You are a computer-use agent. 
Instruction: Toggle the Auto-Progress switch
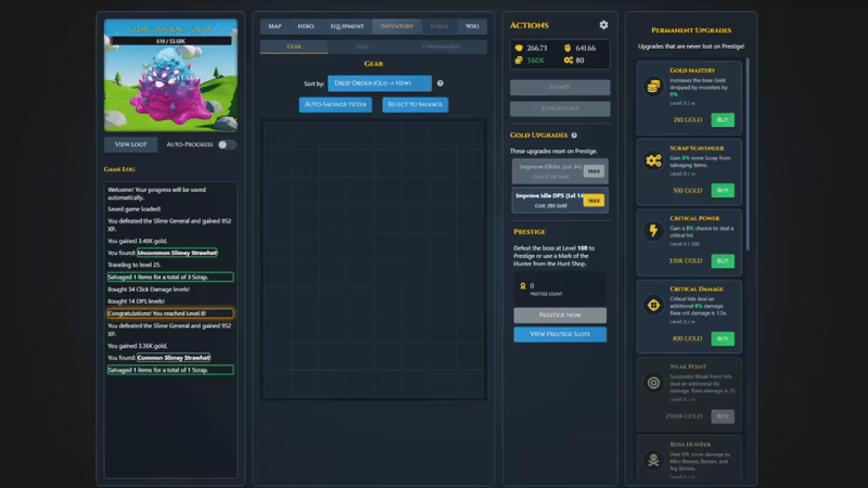226,145
